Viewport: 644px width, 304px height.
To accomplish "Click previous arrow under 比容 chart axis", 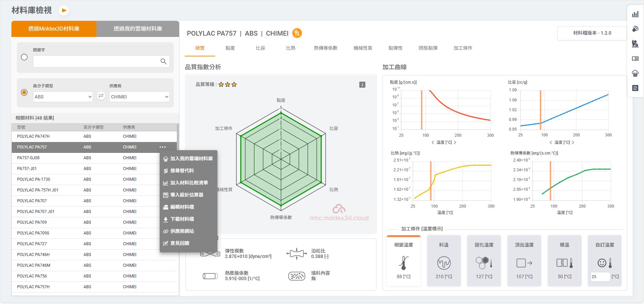I will (x=551, y=142).
